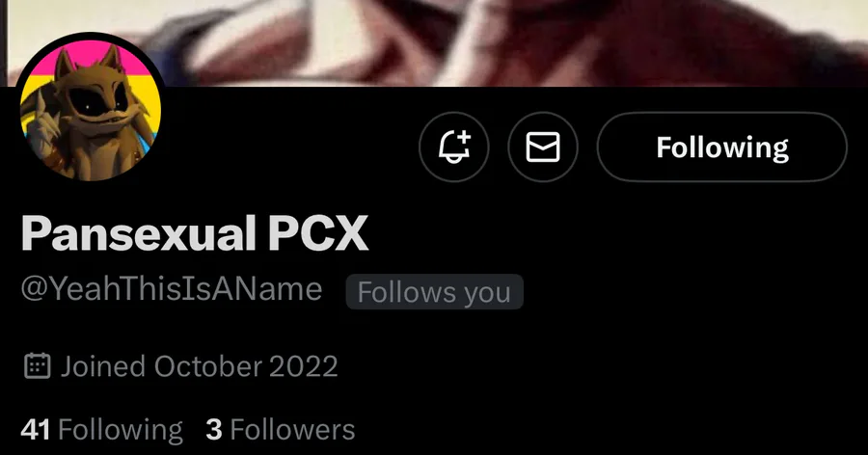Select the @YeahThisIsAName handle
This screenshot has height=455, width=868.
[172, 289]
